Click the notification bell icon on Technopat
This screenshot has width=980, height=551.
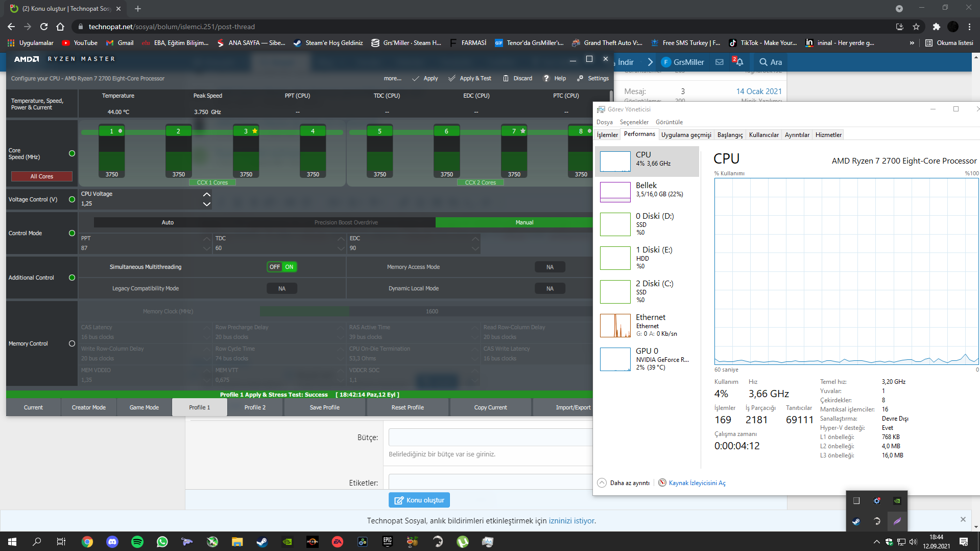[x=739, y=62]
